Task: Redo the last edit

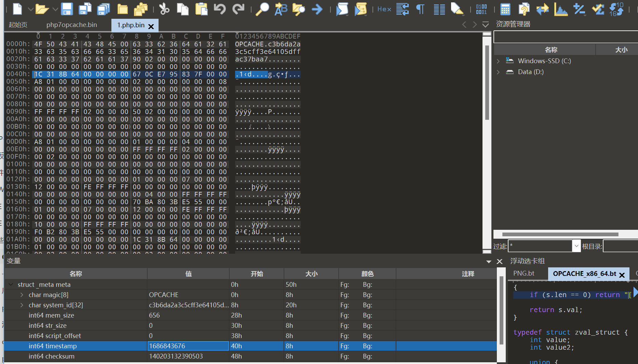Action: click(x=238, y=9)
